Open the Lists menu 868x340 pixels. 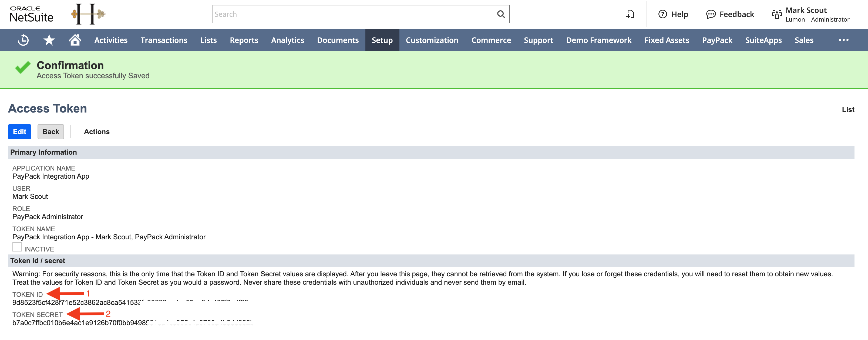(x=208, y=40)
